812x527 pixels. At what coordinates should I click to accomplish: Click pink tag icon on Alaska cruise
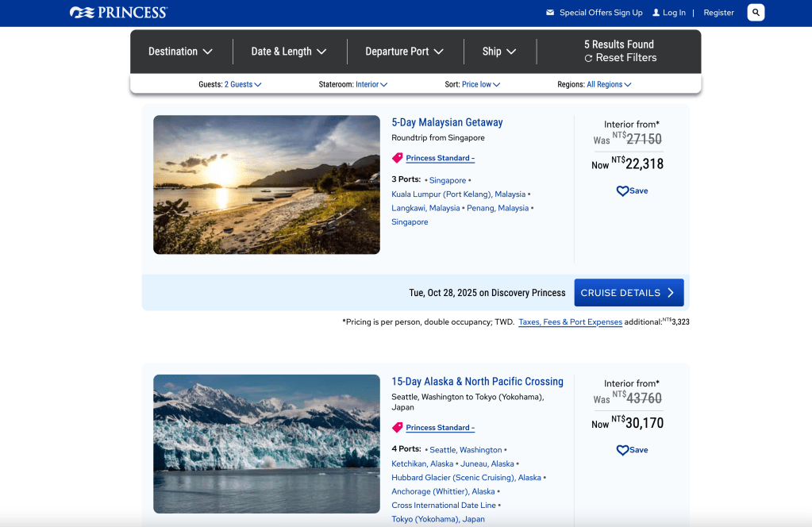point(398,428)
